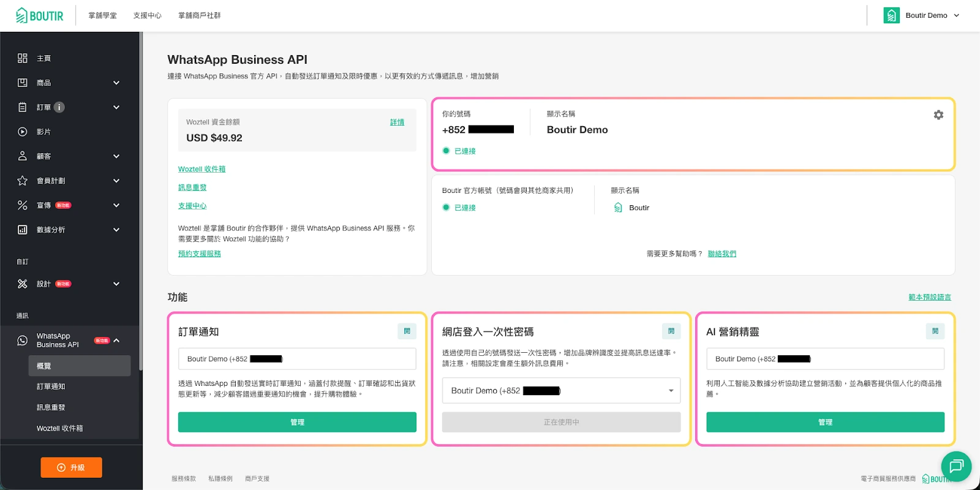The width and height of the screenshot is (980, 490).
Task: Toggle the AI 營銷精靈 switch
Action: (935, 331)
